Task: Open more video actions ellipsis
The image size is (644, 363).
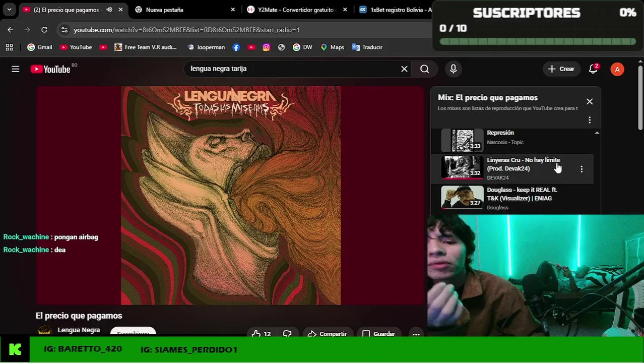Action: pos(416,333)
